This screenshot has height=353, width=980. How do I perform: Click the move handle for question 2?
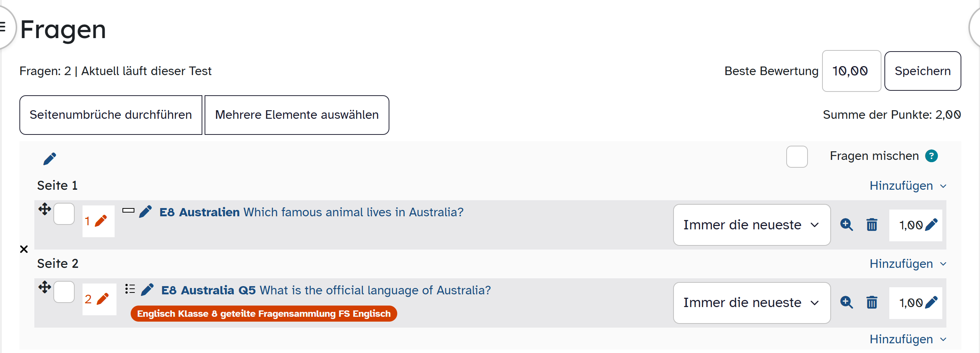[44, 287]
